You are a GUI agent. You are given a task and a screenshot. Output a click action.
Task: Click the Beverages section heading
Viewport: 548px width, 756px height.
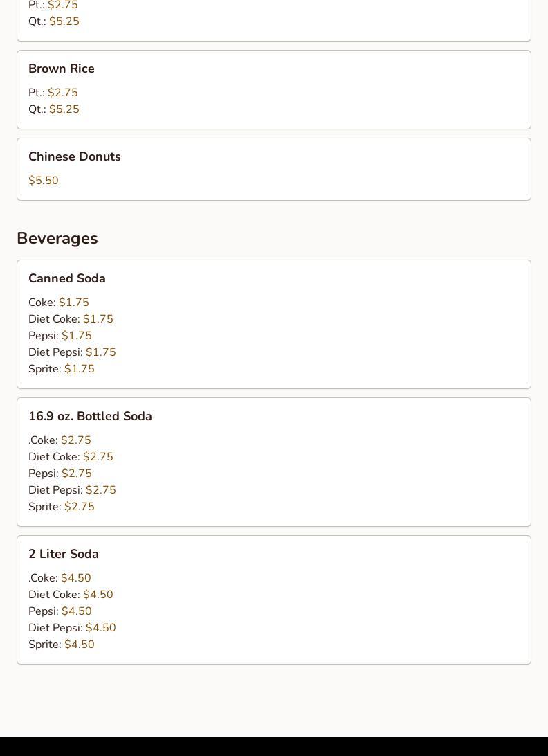click(57, 238)
